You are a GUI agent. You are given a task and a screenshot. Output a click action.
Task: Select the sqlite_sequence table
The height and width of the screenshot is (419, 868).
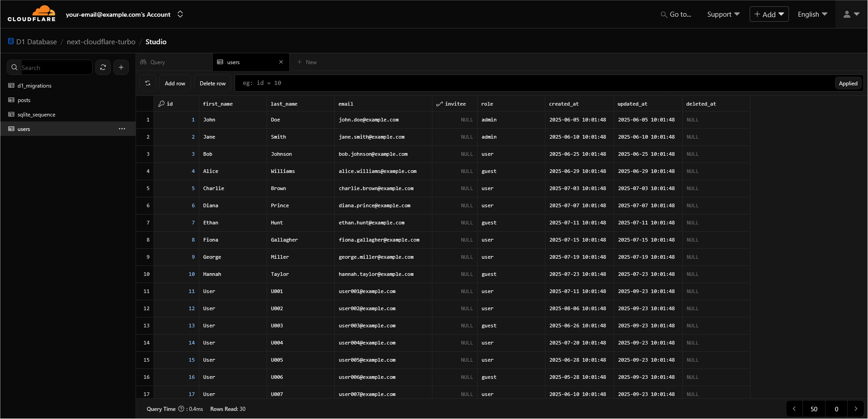click(x=68, y=115)
